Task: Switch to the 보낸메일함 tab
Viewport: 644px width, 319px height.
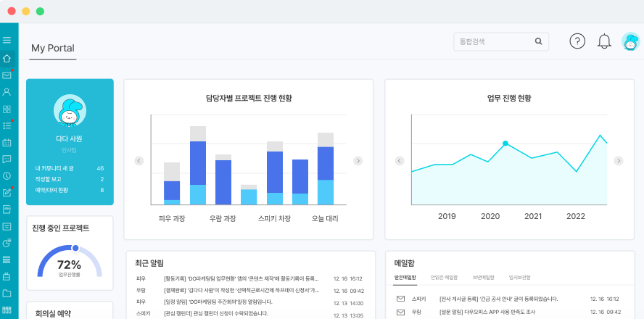Action: pyautogui.click(x=484, y=278)
